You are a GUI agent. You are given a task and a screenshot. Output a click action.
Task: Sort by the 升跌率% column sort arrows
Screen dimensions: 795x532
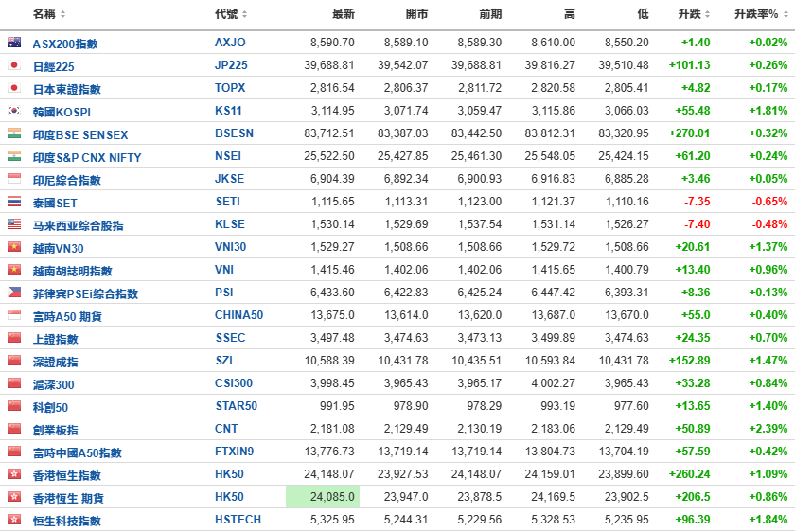point(786,15)
